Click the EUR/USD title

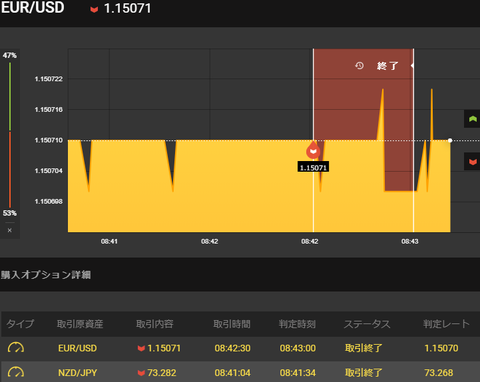pos(32,8)
